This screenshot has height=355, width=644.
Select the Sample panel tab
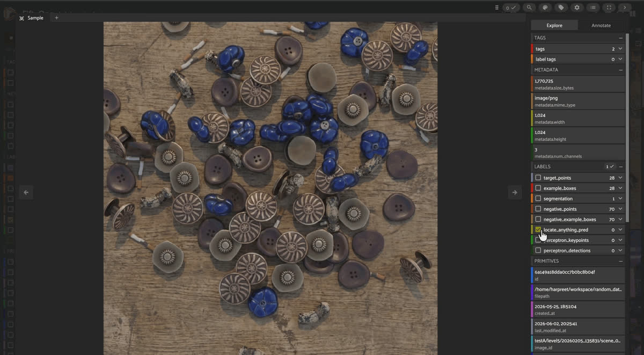[32, 18]
